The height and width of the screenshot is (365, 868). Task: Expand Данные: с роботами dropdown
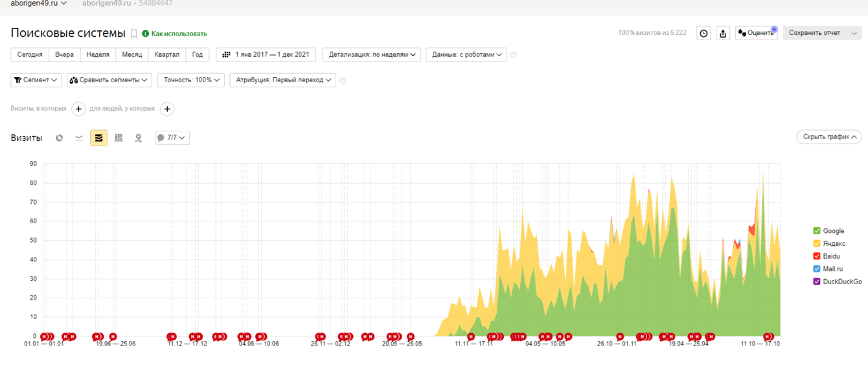[x=466, y=55]
